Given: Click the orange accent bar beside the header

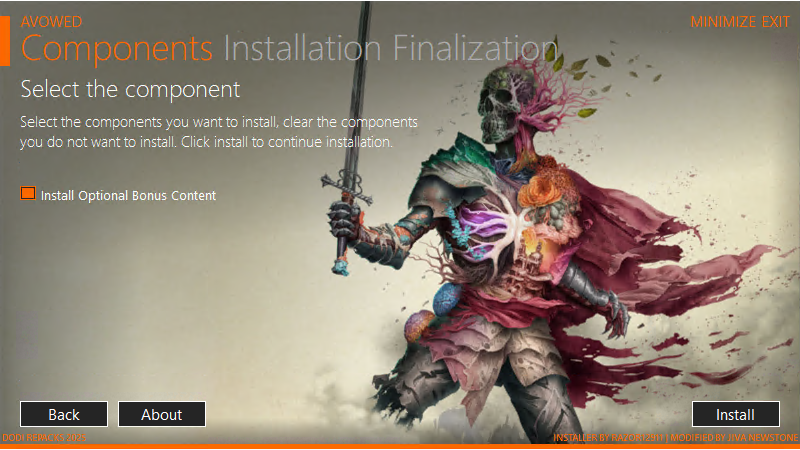Looking at the screenshot, I should tap(5, 41).
